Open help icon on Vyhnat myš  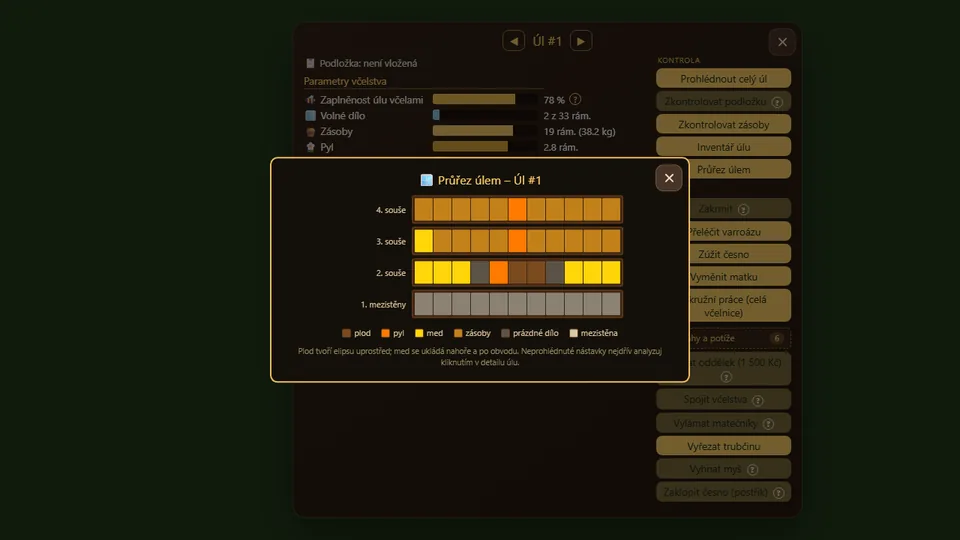pyautogui.click(x=752, y=470)
